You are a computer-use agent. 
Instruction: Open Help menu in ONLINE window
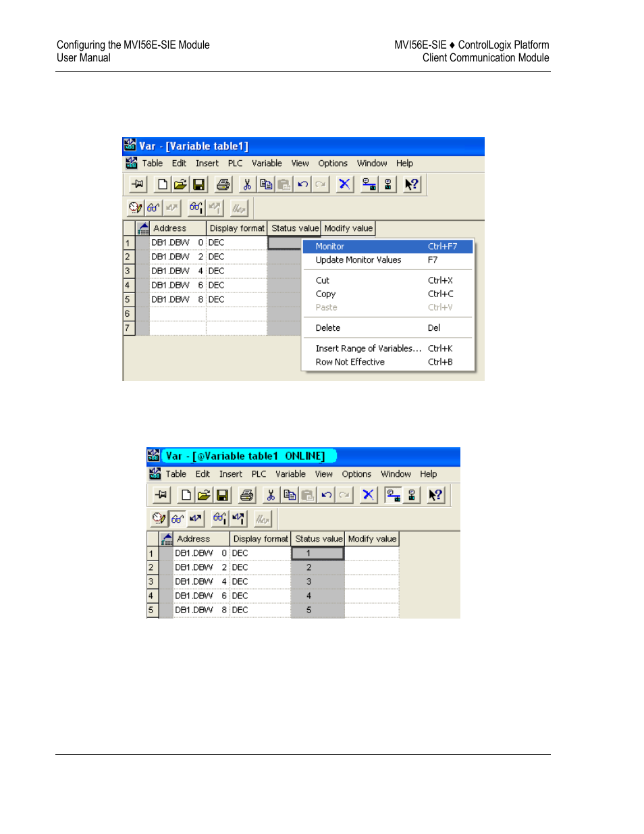[x=428, y=474]
